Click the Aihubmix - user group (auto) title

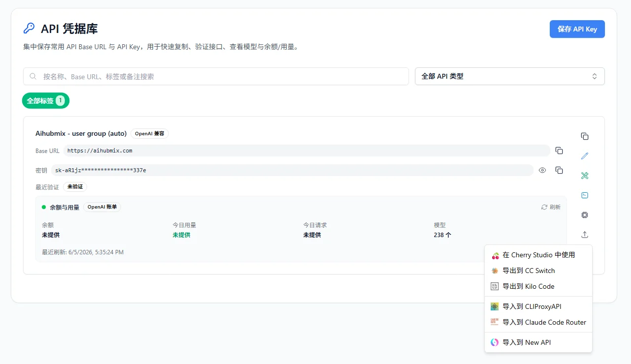[x=81, y=134]
